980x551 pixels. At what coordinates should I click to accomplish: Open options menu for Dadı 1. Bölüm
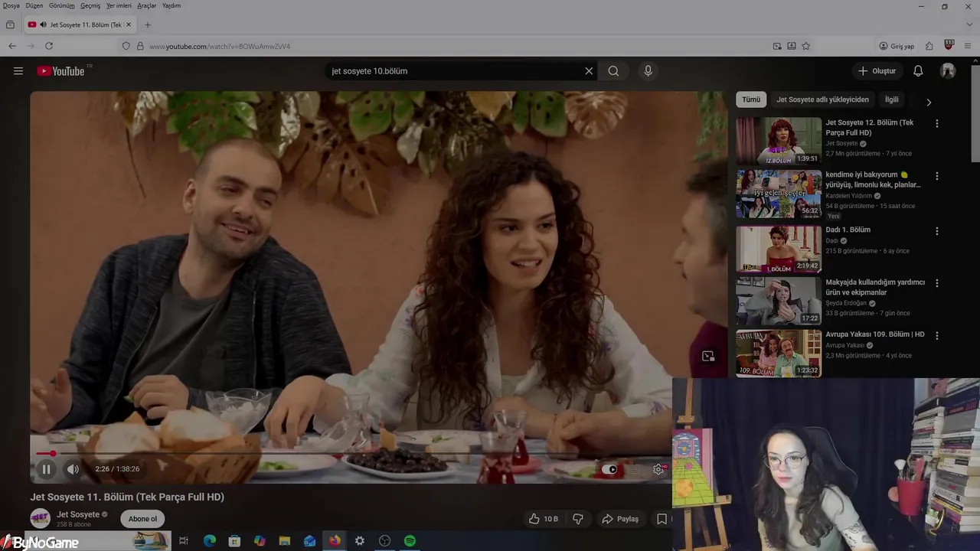tap(936, 231)
